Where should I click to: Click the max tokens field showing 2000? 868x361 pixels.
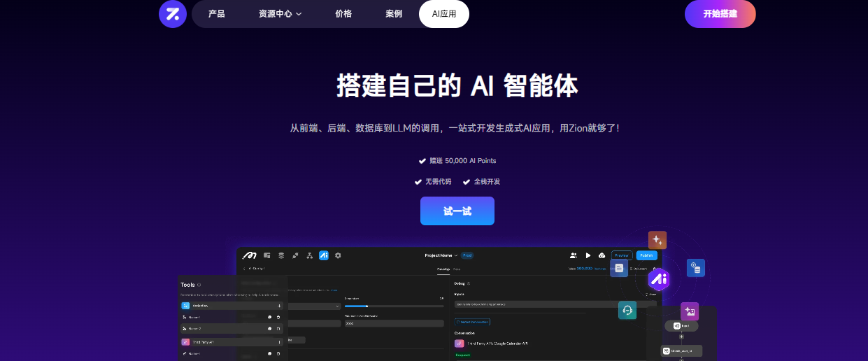pyautogui.click(x=394, y=323)
